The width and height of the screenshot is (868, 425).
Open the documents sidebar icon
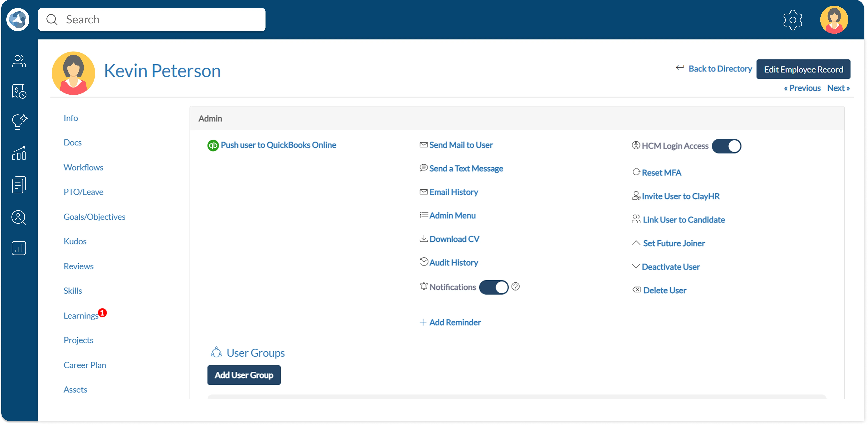pos(19,185)
